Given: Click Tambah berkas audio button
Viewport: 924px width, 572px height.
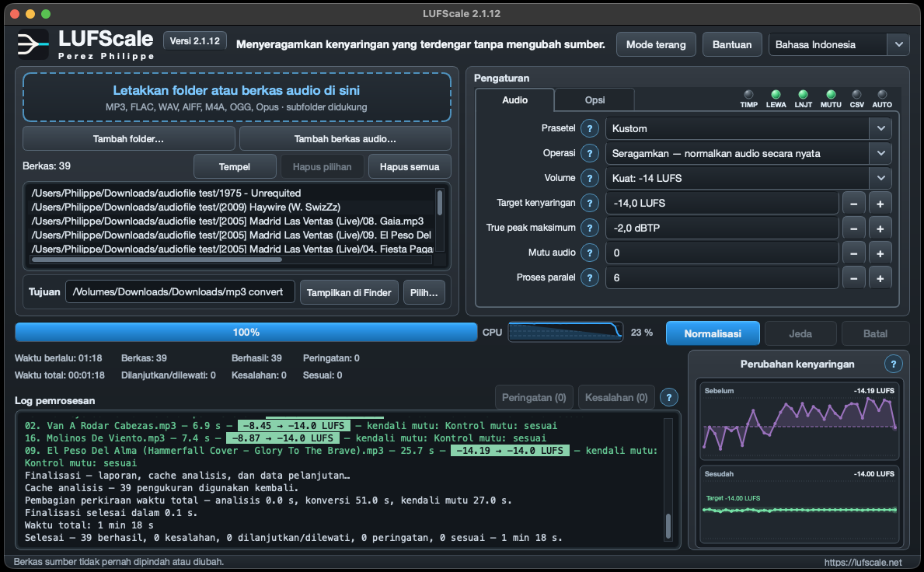Looking at the screenshot, I should 345,138.
